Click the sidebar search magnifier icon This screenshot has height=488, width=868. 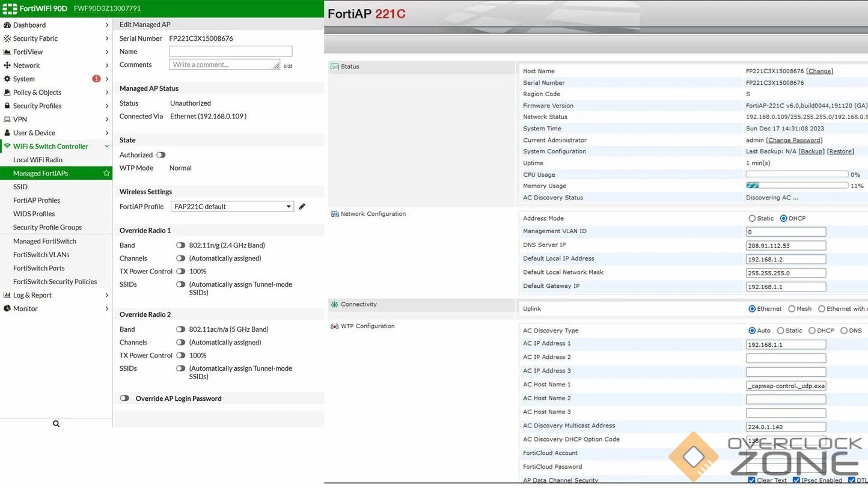56,424
